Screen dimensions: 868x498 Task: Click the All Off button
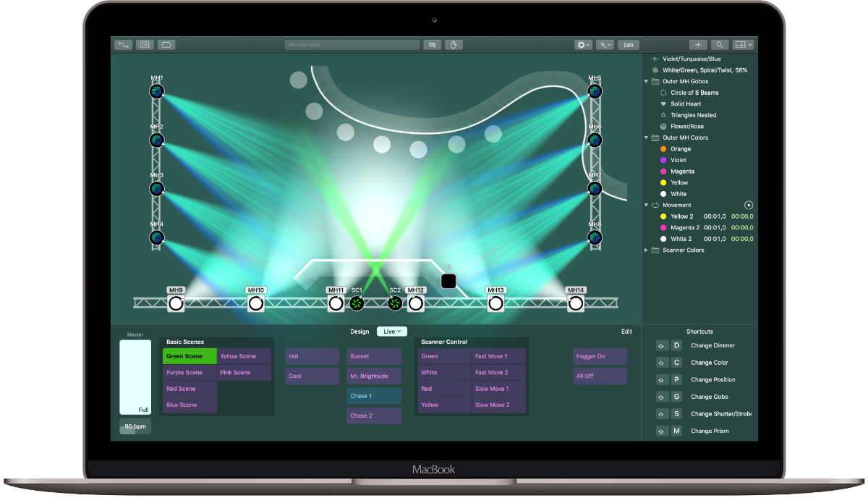point(600,376)
